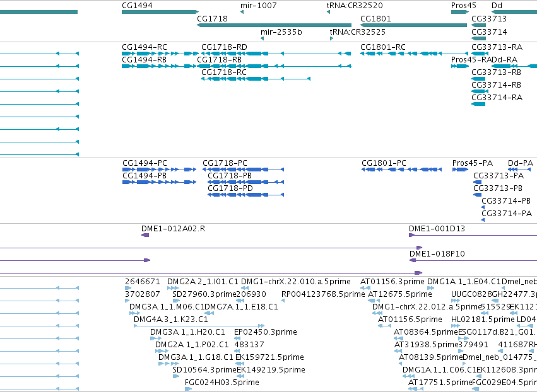Select protein CG33713-PA
The width and height of the screenshot is (537, 392).
478,182
